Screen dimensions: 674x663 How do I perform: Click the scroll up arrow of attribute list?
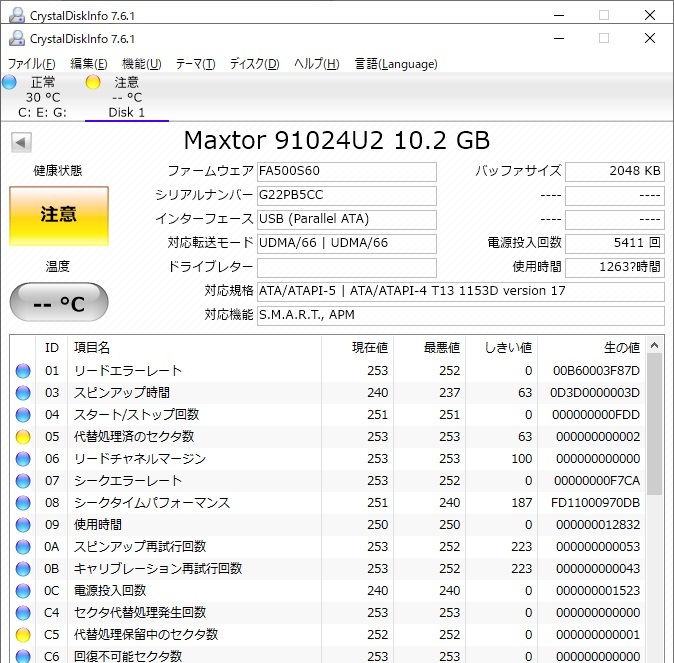[x=655, y=345]
